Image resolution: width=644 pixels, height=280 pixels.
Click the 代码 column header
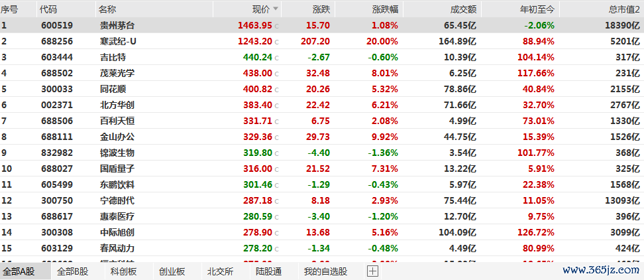50,9
